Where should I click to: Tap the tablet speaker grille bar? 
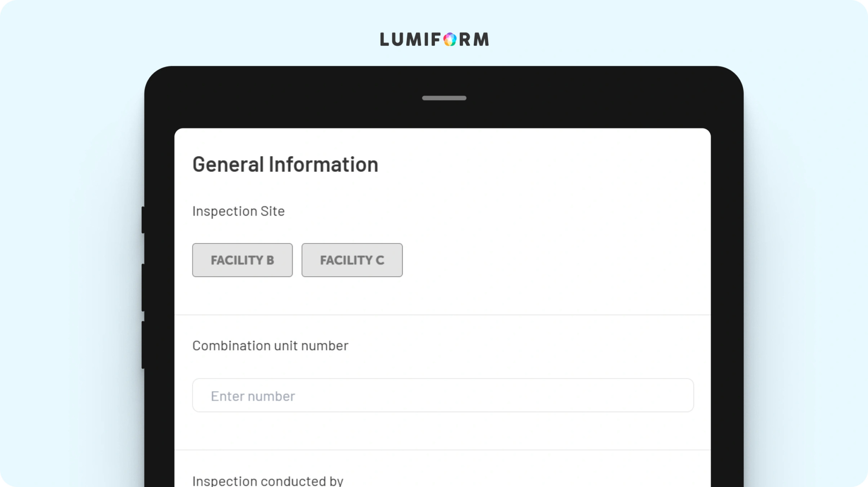(x=444, y=98)
